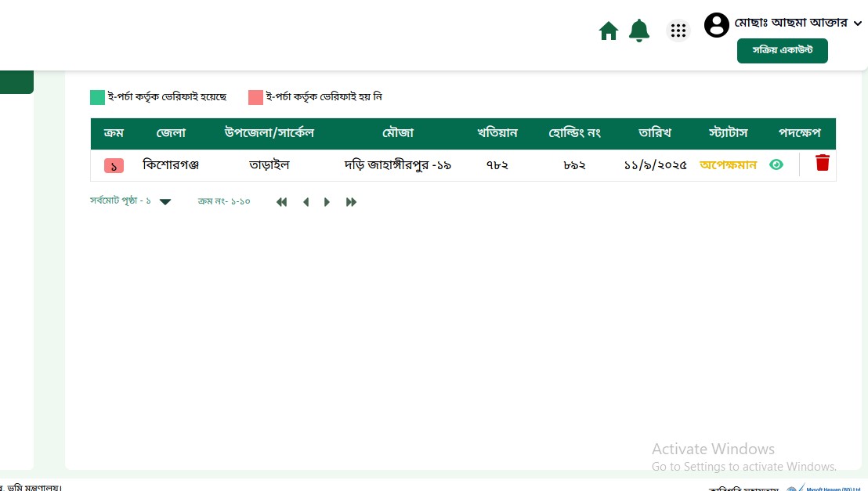Select the serial number 1 badge

point(114,166)
